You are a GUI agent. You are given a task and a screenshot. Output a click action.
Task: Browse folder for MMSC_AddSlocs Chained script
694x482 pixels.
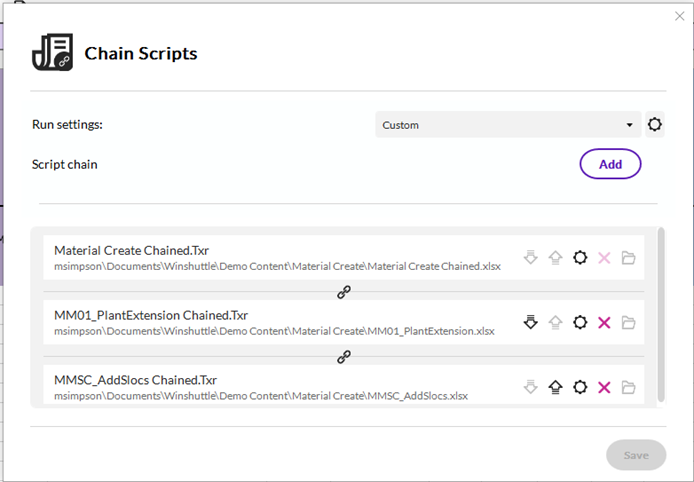(x=628, y=387)
